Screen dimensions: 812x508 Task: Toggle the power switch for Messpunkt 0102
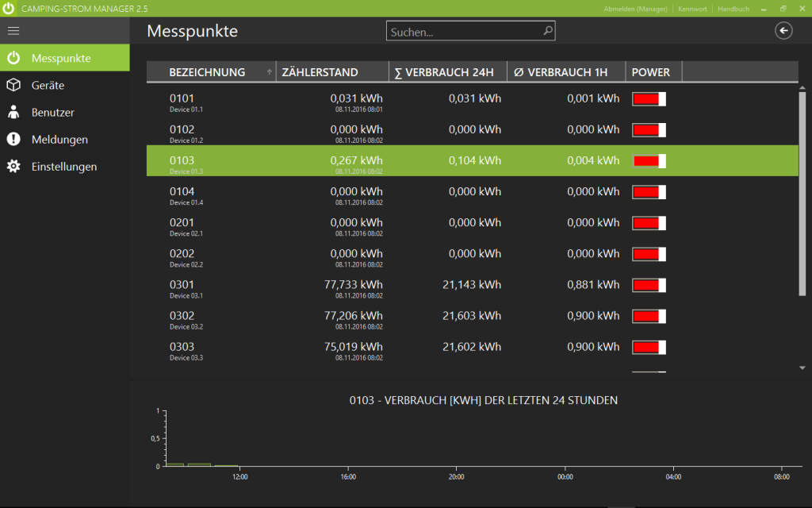coord(649,130)
